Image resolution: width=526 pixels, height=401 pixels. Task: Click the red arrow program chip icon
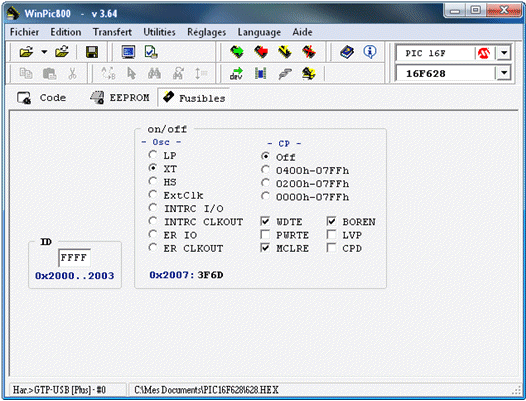(x=261, y=52)
